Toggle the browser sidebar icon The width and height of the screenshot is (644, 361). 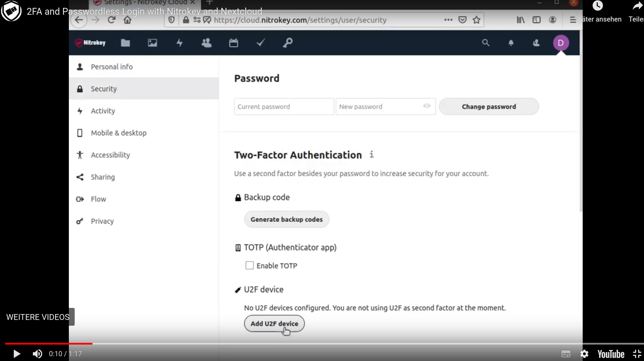[x=536, y=20]
